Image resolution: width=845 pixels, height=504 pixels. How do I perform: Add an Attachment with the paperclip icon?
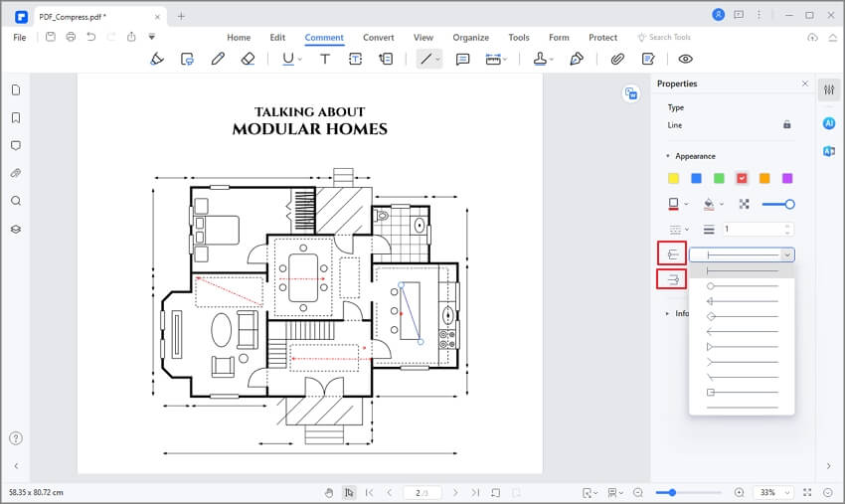coord(617,59)
